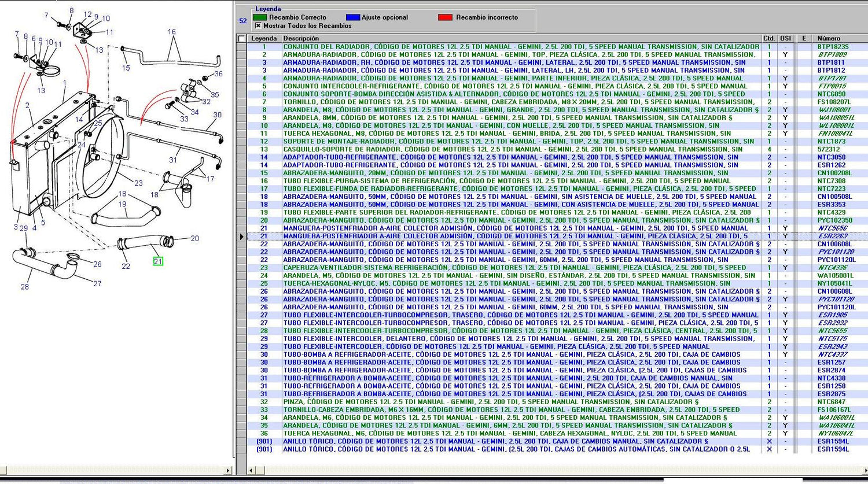Select part number NTC1873

click(x=832, y=141)
